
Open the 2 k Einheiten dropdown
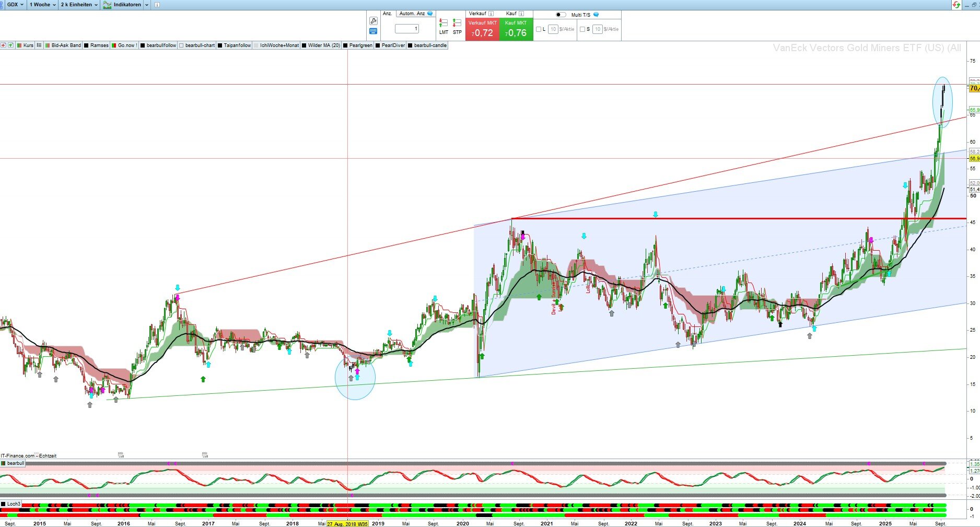pyautogui.click(x=79, y=5)
